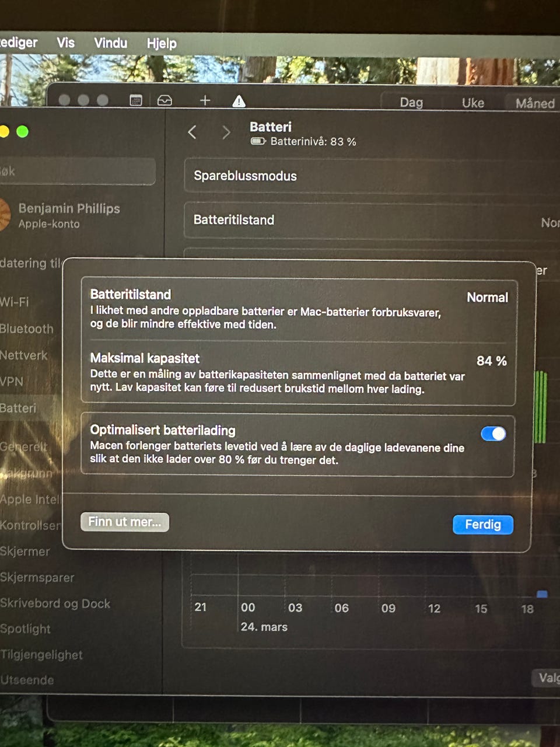Image resolution: width=560 pixels, height=747 pixels.
Task: Click the Maksimal kapasitet heading
Action: pyautogui.click(x=145, y=358)
